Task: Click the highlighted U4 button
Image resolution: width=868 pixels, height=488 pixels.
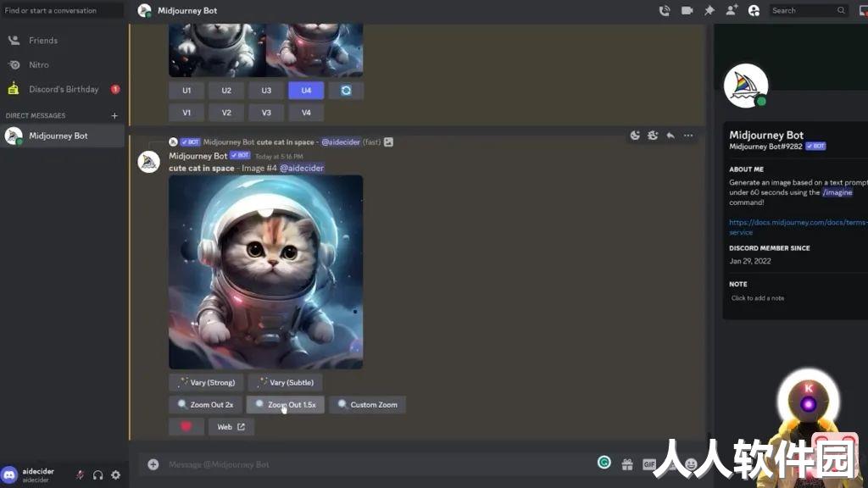Action: pos(306,90)
